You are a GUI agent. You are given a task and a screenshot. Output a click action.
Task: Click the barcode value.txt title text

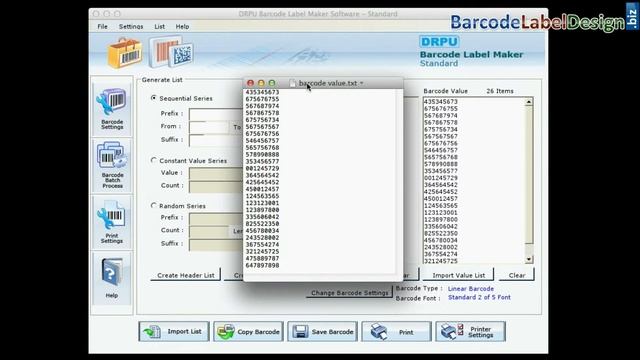[328, 83]
